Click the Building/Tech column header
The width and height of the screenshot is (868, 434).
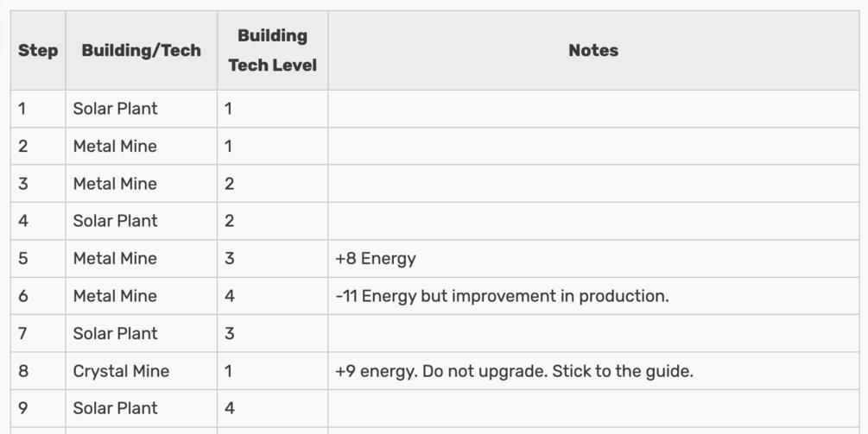pyautogui.click(x=141, y=50)
